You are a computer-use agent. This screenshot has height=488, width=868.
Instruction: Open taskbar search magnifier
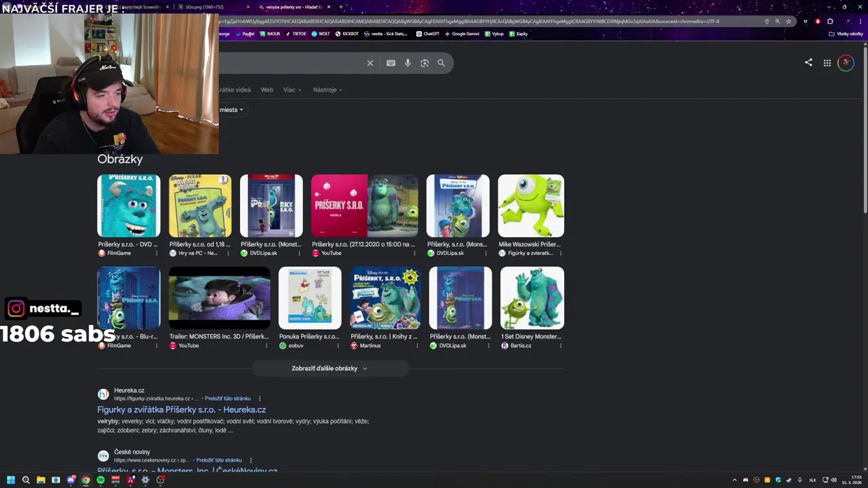point(26,480)
